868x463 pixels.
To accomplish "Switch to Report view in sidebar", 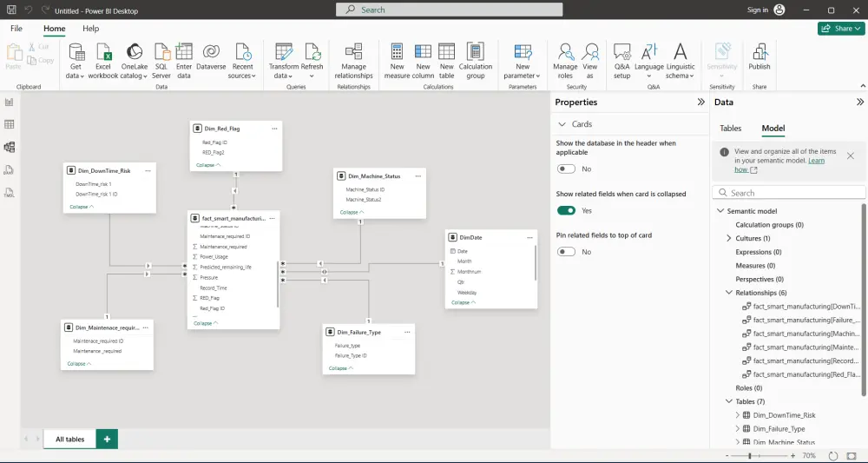I will (10, 102).
